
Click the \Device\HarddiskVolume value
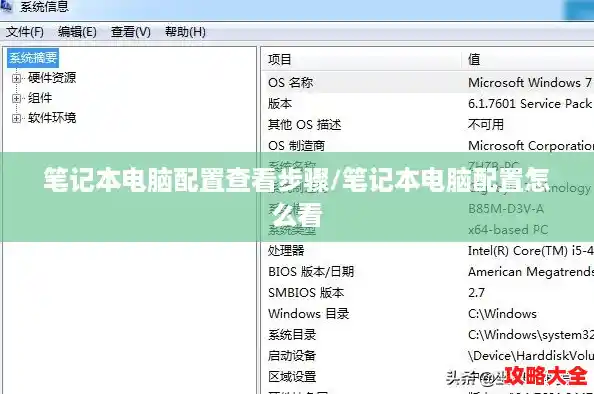pyautogui.click(x=531, y=356)
